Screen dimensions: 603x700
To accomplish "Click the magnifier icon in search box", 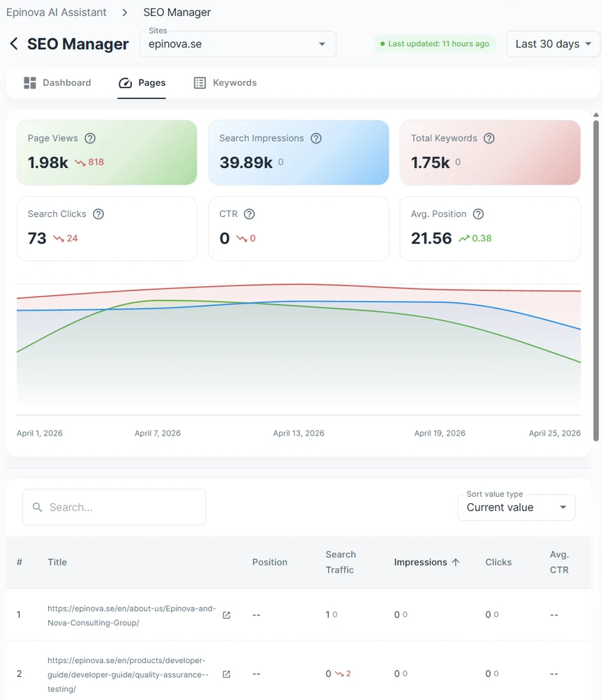I will tap(38, 507).
